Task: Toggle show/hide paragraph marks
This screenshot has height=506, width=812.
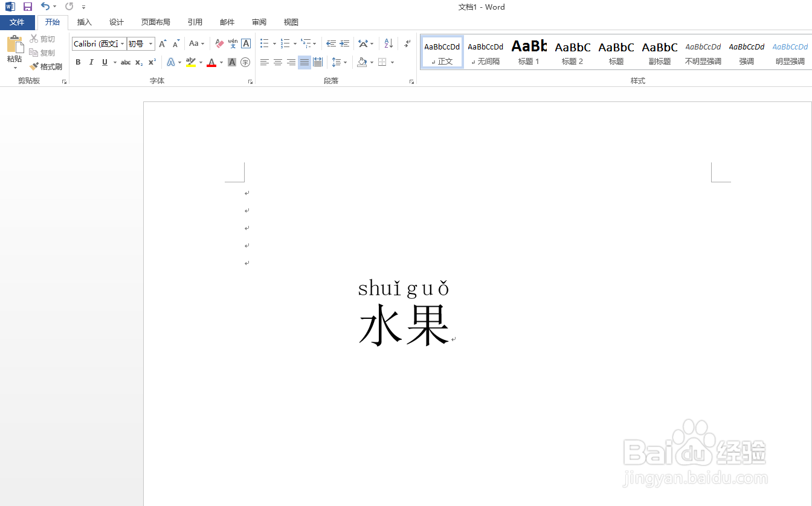Action: coord(407,43)
